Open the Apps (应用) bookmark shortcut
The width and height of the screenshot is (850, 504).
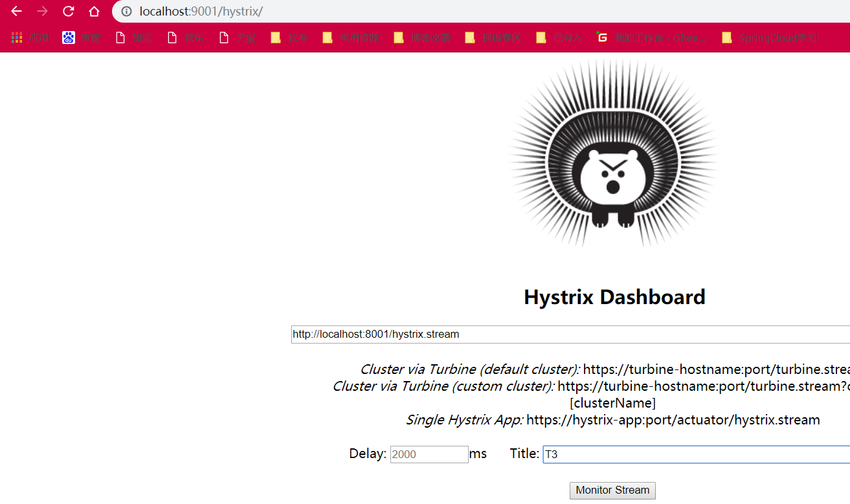(30, 38)
